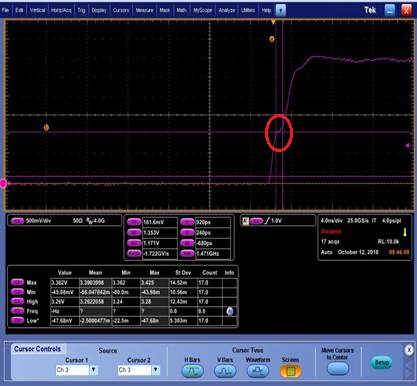Click the Min measurement C3 badge
The image size is (417, 386).
pyautogui.click(x=17, y=292)
